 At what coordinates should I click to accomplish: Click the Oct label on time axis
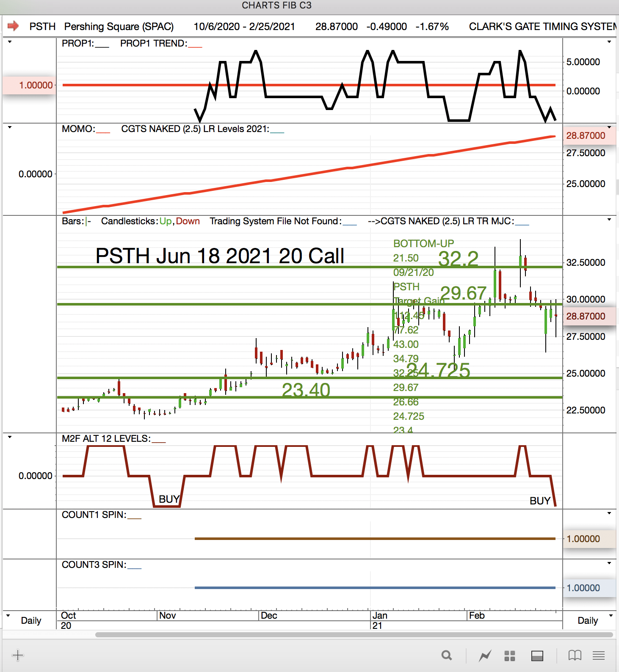coord(69,615)
